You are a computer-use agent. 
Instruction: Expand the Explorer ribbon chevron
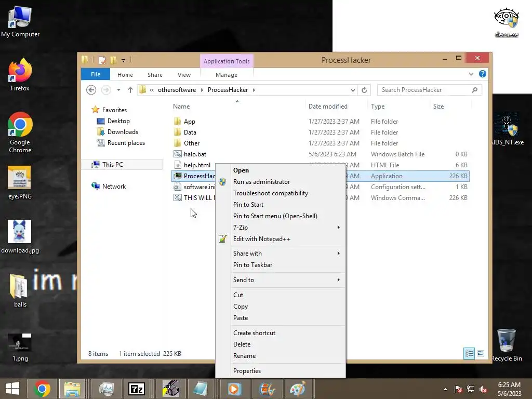click(x=471, y=74)
